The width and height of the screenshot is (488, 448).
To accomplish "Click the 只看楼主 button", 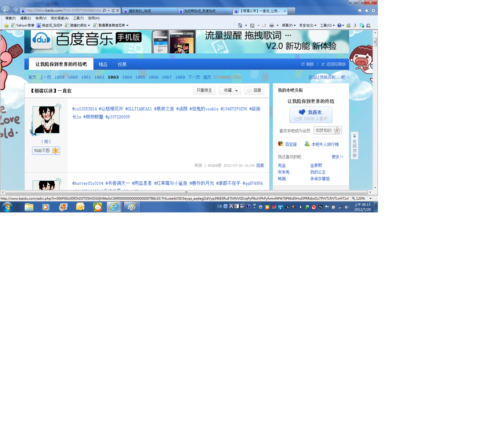I will point(204,91).
